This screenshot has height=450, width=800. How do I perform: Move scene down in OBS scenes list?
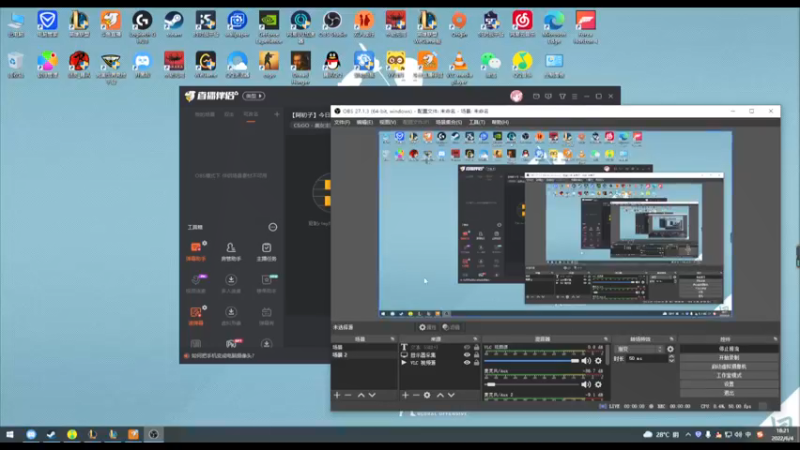372,395
